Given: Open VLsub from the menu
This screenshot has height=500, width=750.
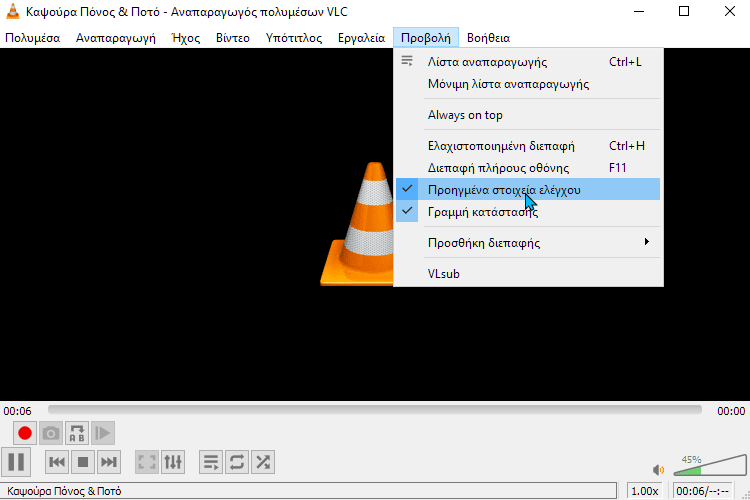Looking at the screenshot, I should [528, 274].
